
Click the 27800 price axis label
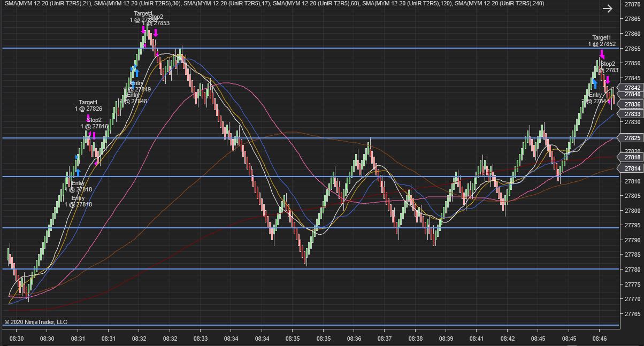pyautogui.click(x=633, y=211)
